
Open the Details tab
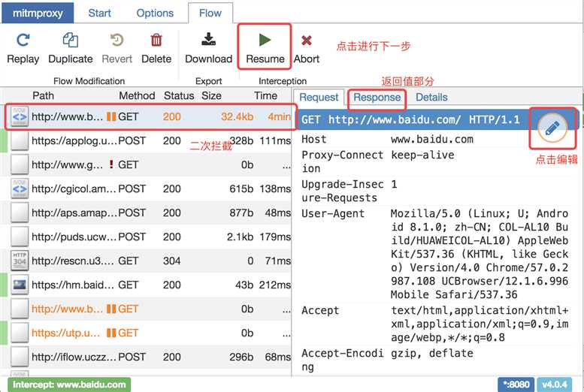pos(431,97)
